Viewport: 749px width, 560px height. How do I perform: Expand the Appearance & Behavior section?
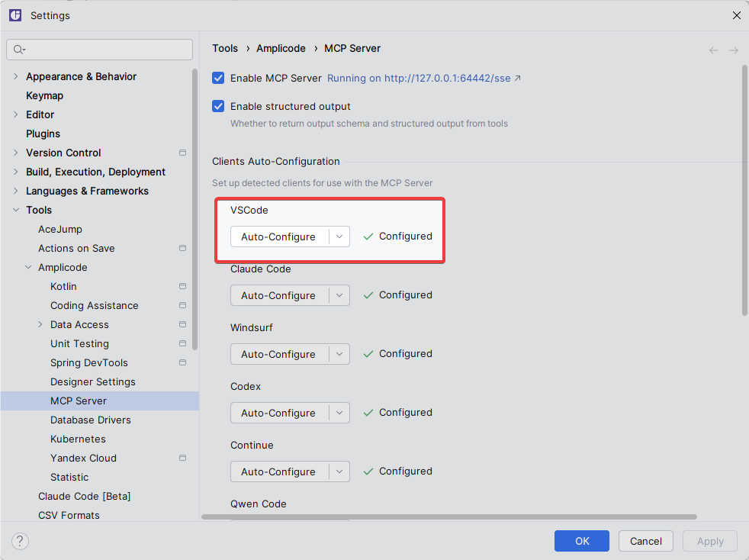coord(16,76)
